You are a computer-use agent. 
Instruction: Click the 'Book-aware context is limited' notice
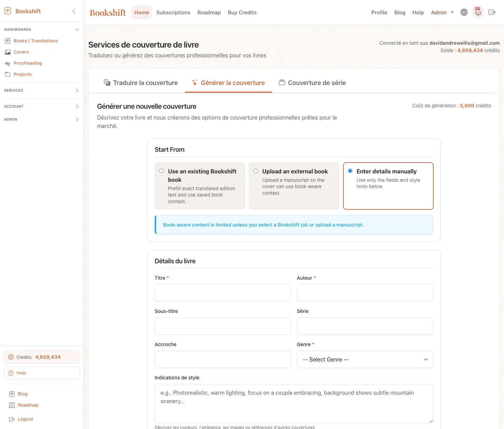[294, 225]
